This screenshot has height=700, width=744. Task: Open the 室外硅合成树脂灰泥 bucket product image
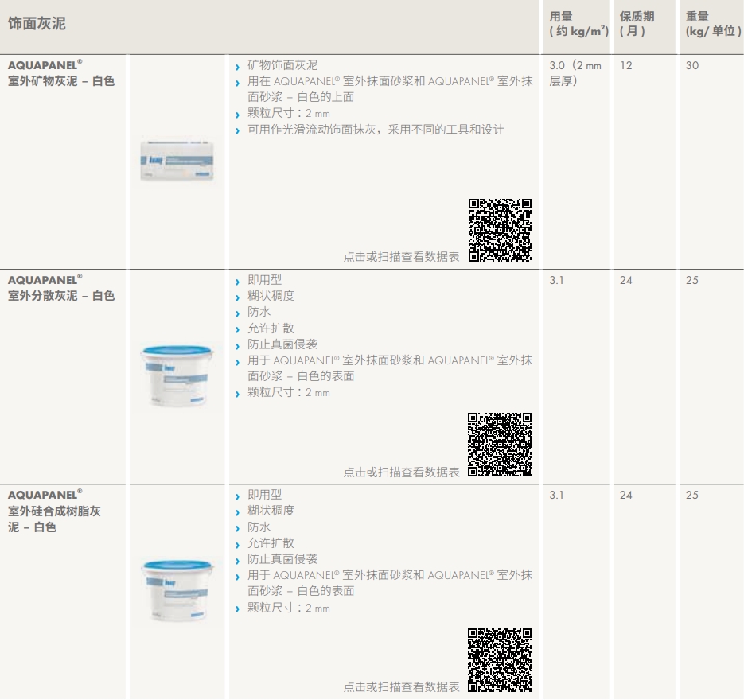[x=177, y=591]
